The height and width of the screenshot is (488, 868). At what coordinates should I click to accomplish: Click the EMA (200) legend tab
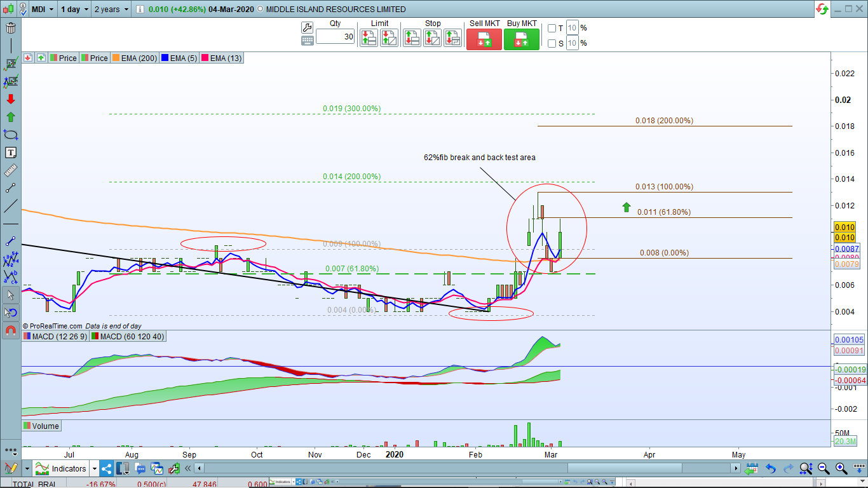point(135,58)
